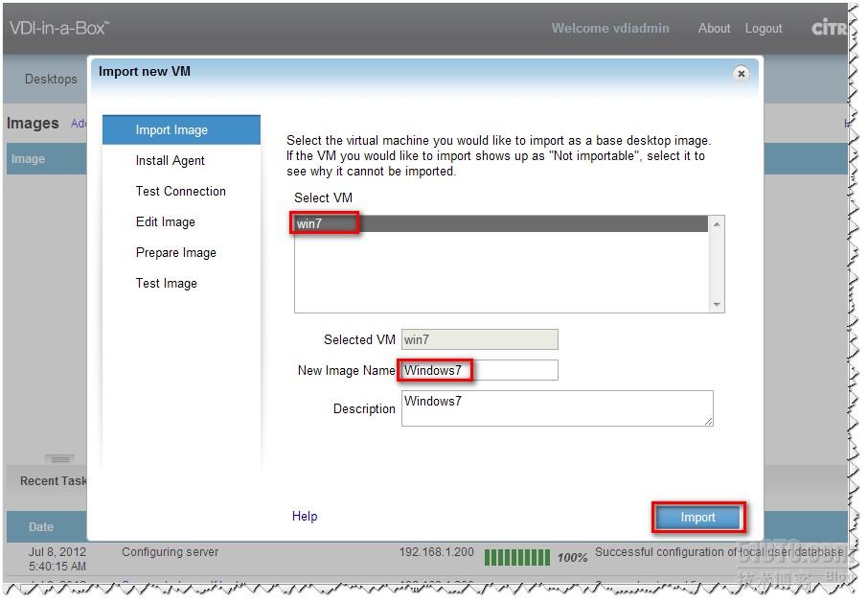This screenshot has width=868, height=603.
Task: Go to the Install Agent step
Action: pos(170,161)
